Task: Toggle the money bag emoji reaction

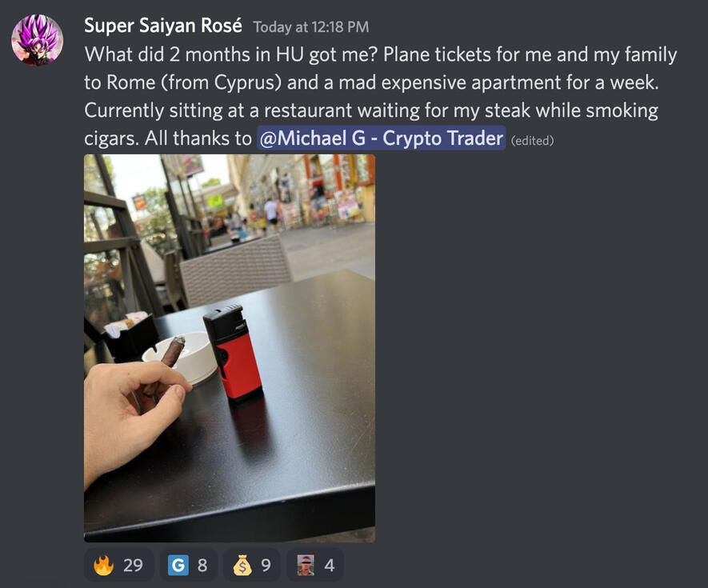Action: click(252, 565)
